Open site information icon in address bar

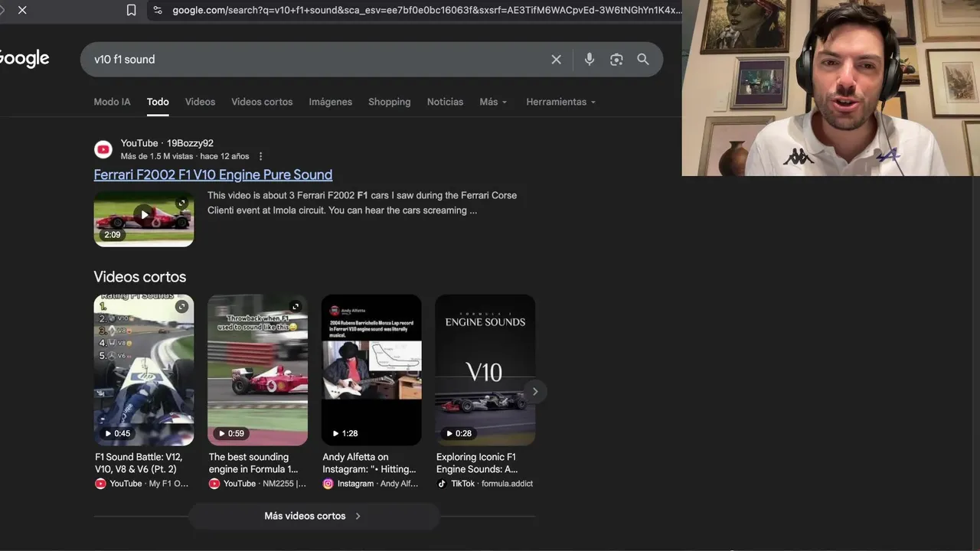157,10
